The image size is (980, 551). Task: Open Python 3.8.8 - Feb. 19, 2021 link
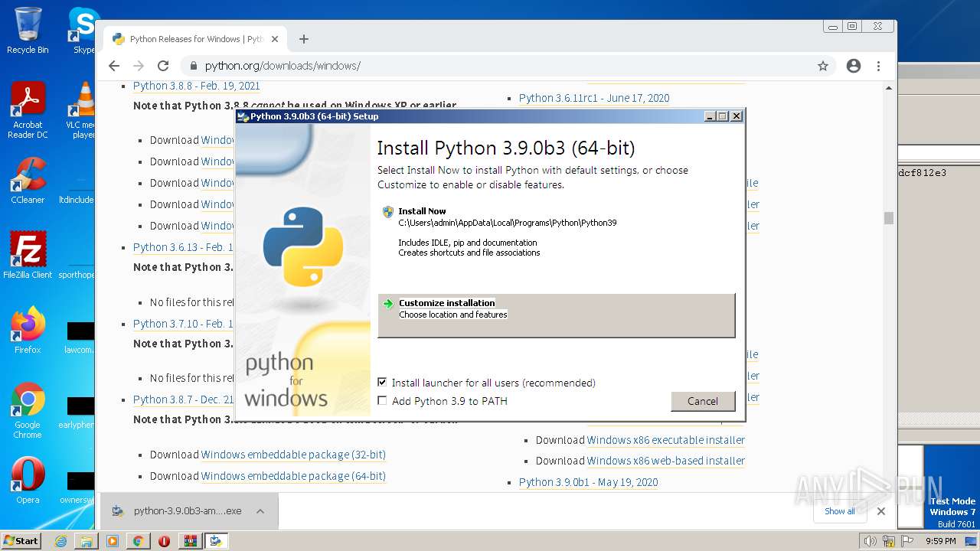[x=197, y=86]
